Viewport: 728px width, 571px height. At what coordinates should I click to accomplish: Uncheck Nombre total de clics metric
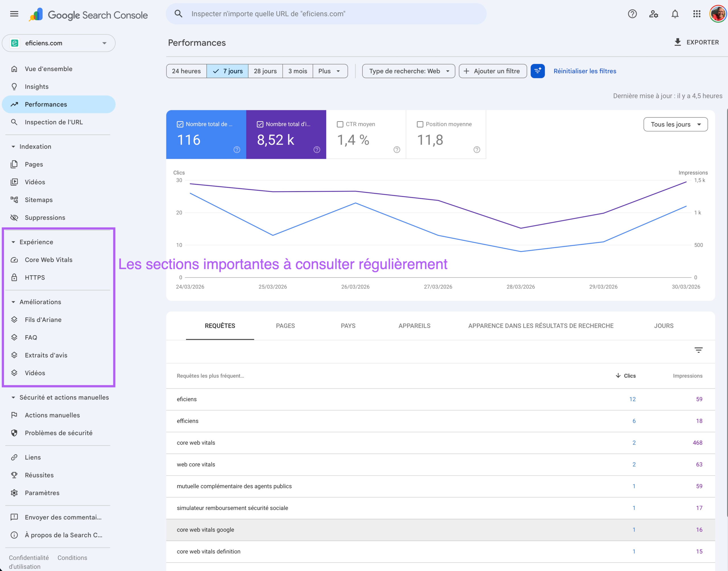pyautogui.click(x=180, y=124)
